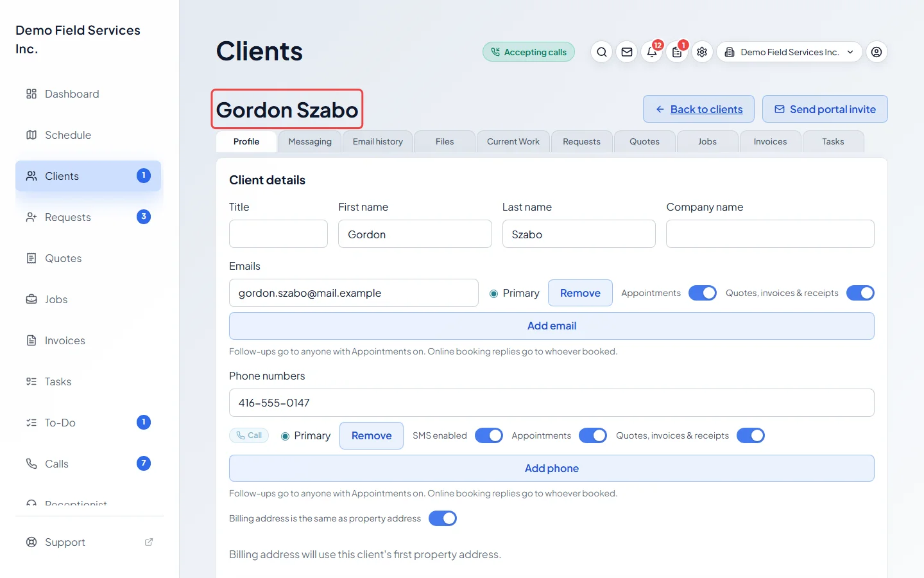Image resolution: width=924 pixels, height=578 pixels.
Task: Remove the 416-555-0147 phone number
Action: click(372, 435)
